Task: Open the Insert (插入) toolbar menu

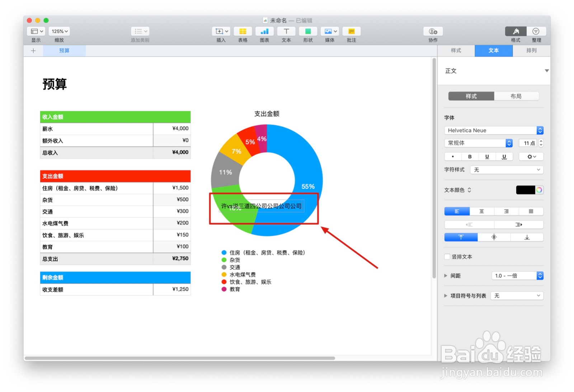Action: coord(221,31)
